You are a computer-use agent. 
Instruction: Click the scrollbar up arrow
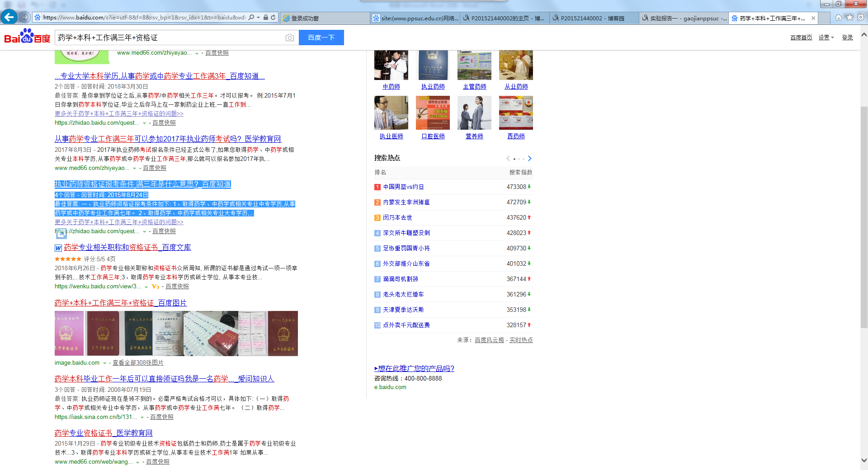point(864,34)
